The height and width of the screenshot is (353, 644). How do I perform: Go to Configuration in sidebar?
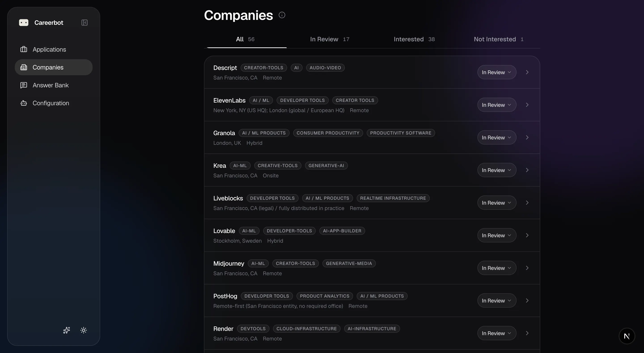coord(53,103)
